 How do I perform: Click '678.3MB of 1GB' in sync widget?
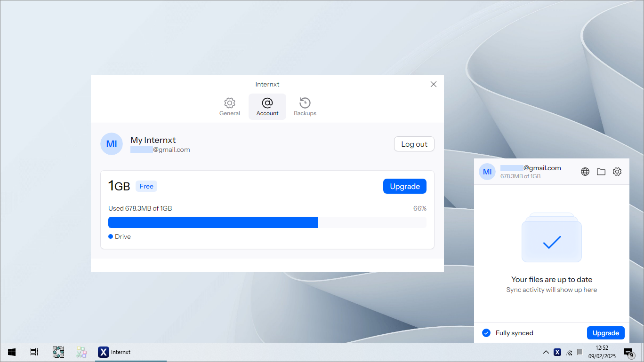pos(520,176)
